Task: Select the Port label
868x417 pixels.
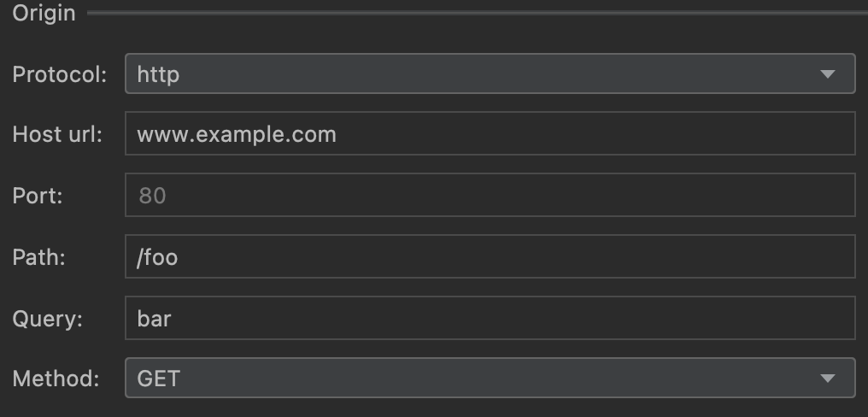Action: click(x=38, y=196)
